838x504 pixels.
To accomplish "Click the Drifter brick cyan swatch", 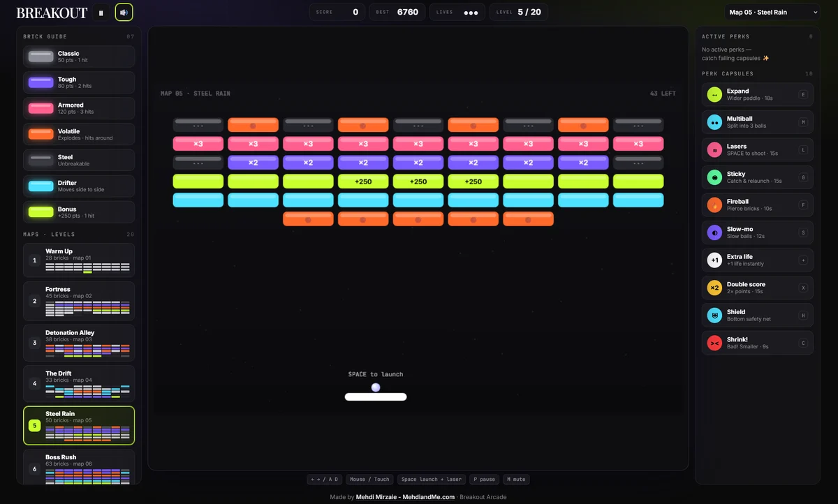I will pyautogui.click(x=41, y=186).
